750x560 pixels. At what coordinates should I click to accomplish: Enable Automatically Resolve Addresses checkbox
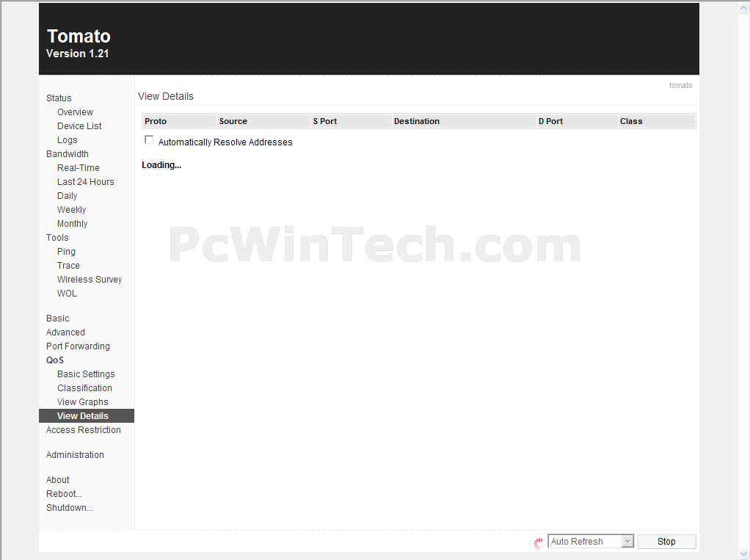(149, 140)
